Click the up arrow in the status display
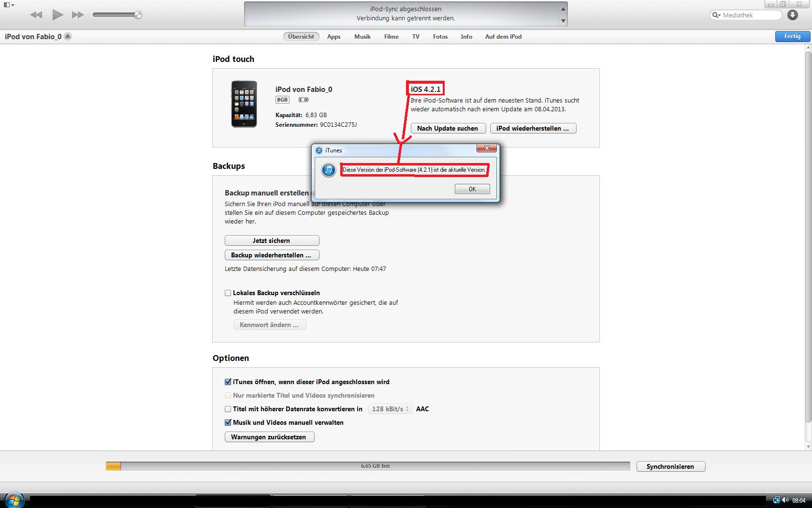 coord(563,9)
